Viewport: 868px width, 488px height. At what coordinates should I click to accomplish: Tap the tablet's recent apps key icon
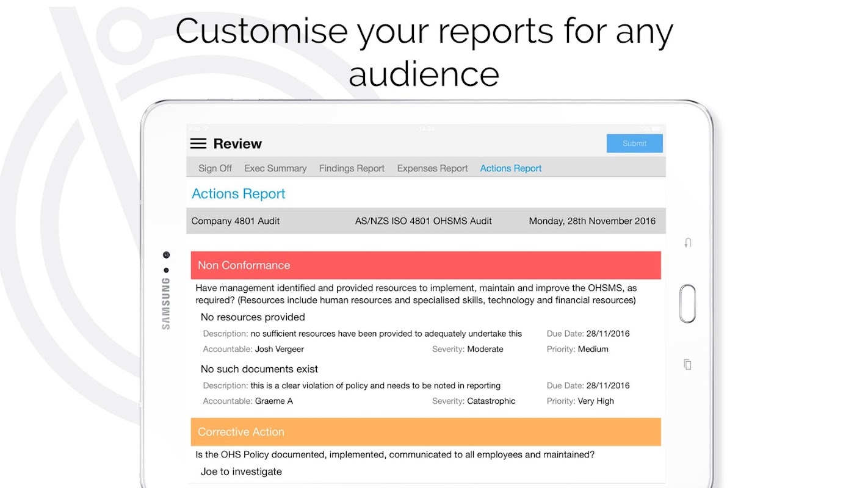click(688, 364)
